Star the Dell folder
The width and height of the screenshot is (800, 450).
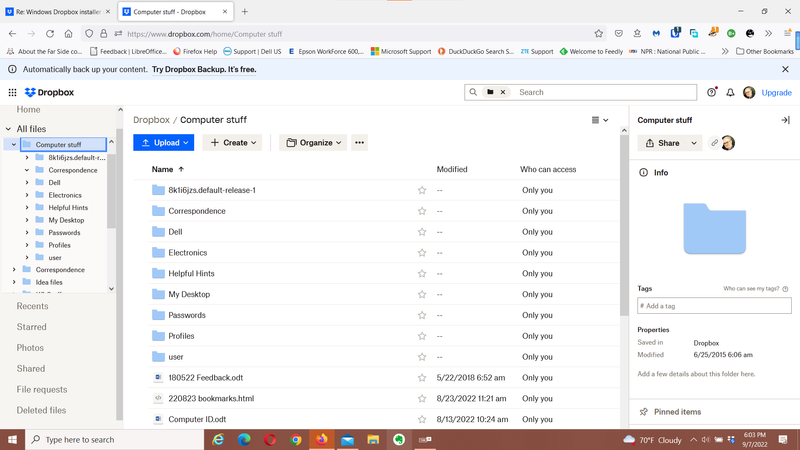click(x=422, y=232)
